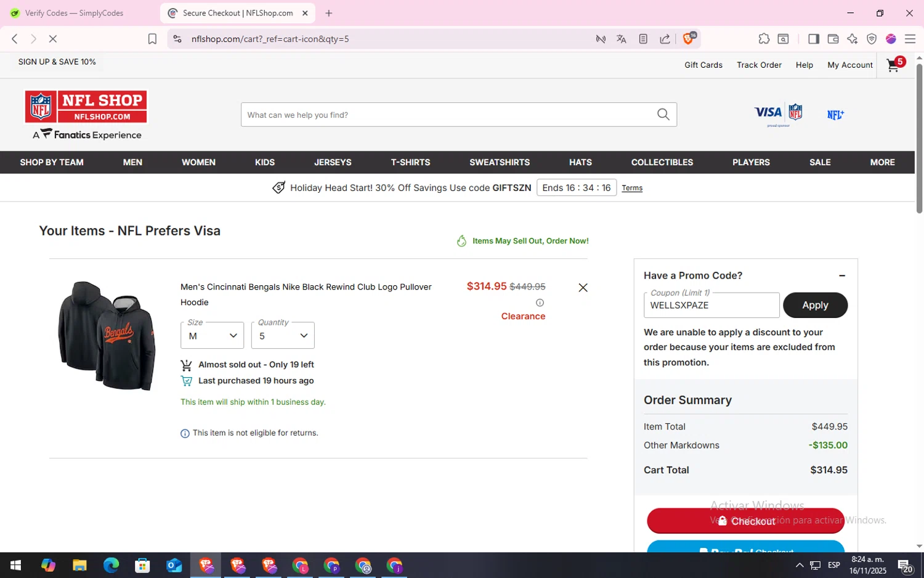Click the SIGN UP & SAVE 10% link

(57, 62)
